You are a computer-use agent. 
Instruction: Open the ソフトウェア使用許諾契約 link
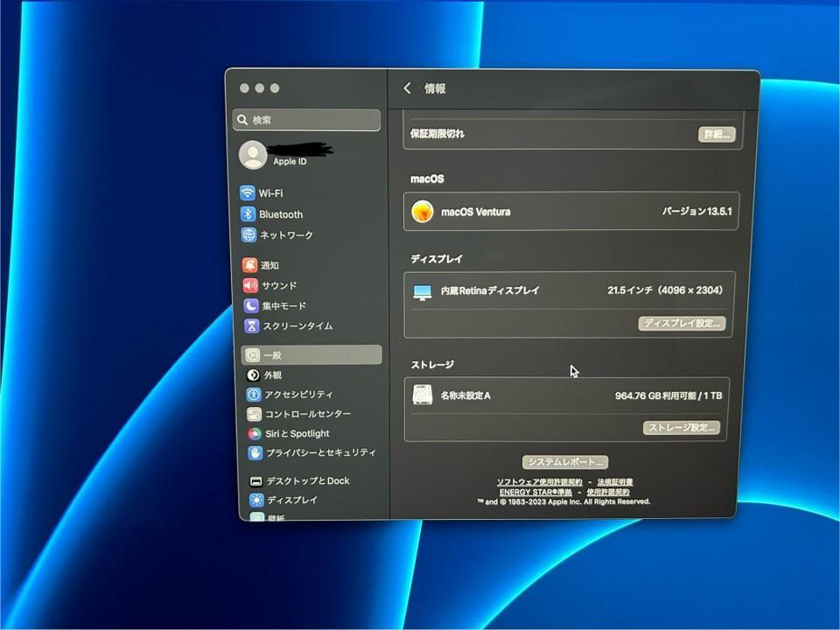(539, 482)
